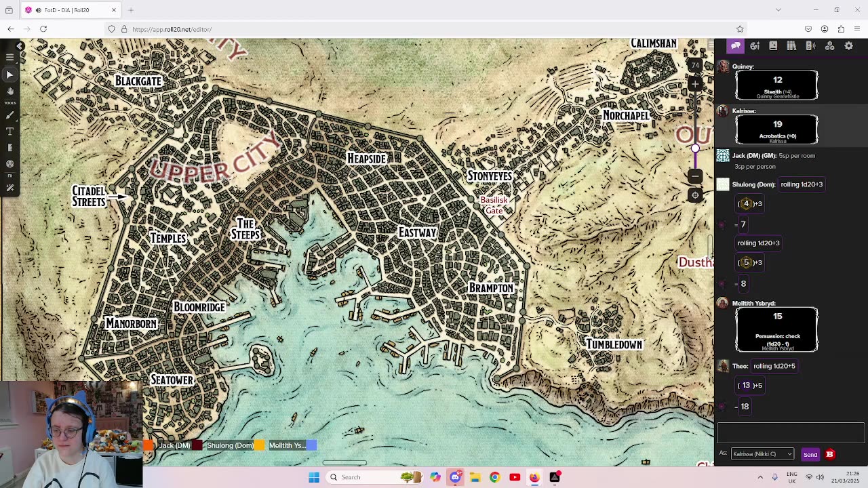This screenshot has width=868, height=488.
Task: Zoom in with the plus button
Action: [x=695, y=84]
